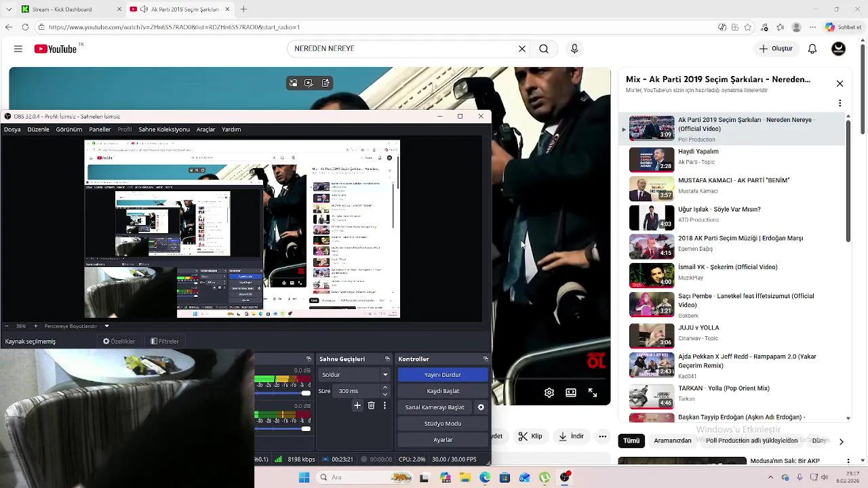
Task: Start voice search with the microphone icon
Action: point(574,49)
